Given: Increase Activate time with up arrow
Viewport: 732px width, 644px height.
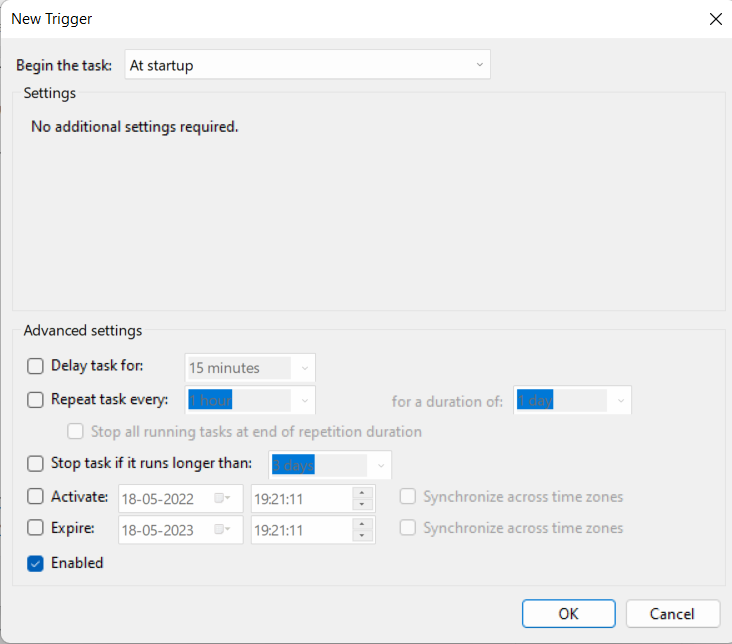Looking at the screenshot, I should [x=362, y=493].
